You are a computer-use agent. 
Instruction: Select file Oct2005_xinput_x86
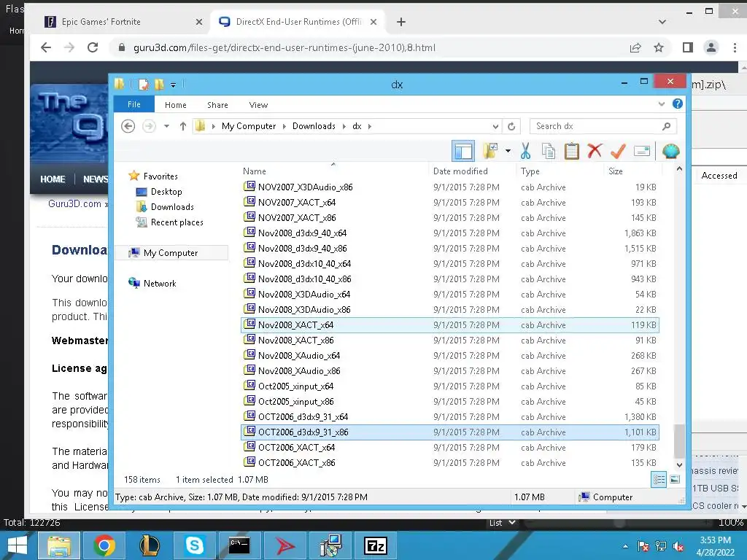pos(450,402)
